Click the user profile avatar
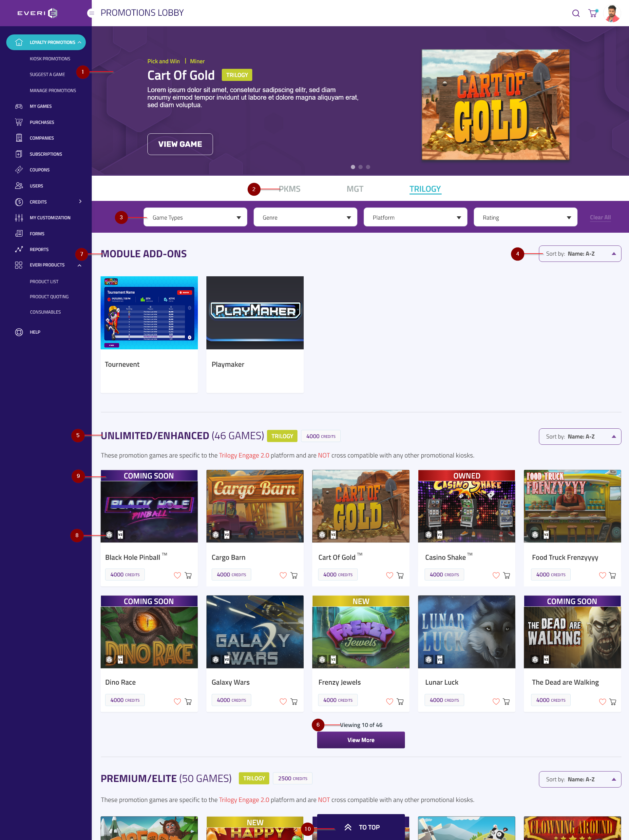The image size is (629, 840). pos(612,14)
